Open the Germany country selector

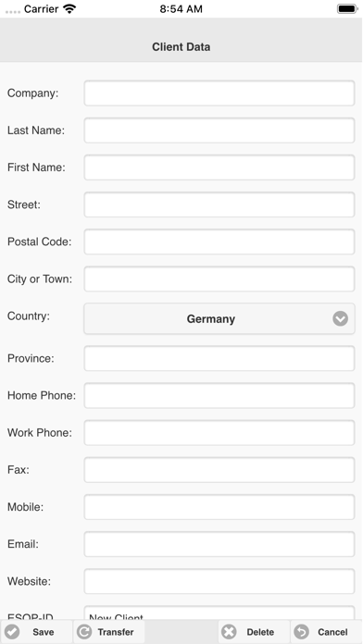point(219,318)
